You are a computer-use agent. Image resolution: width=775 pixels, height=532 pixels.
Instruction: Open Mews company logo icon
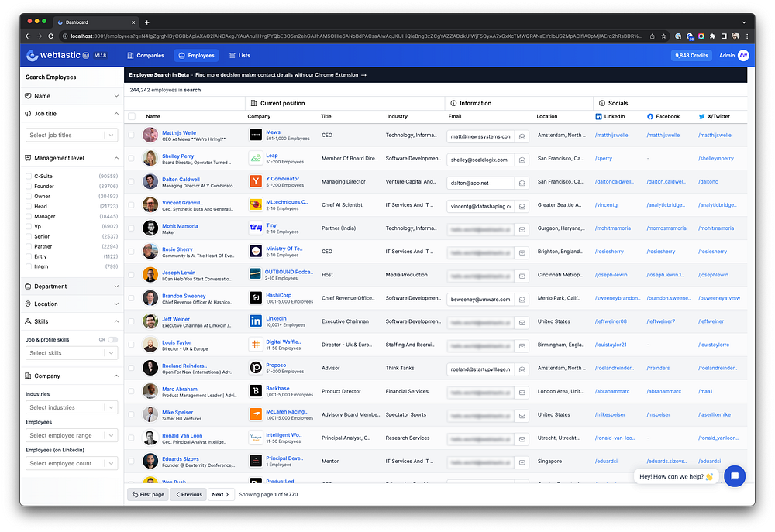click(x=256, y=135)
